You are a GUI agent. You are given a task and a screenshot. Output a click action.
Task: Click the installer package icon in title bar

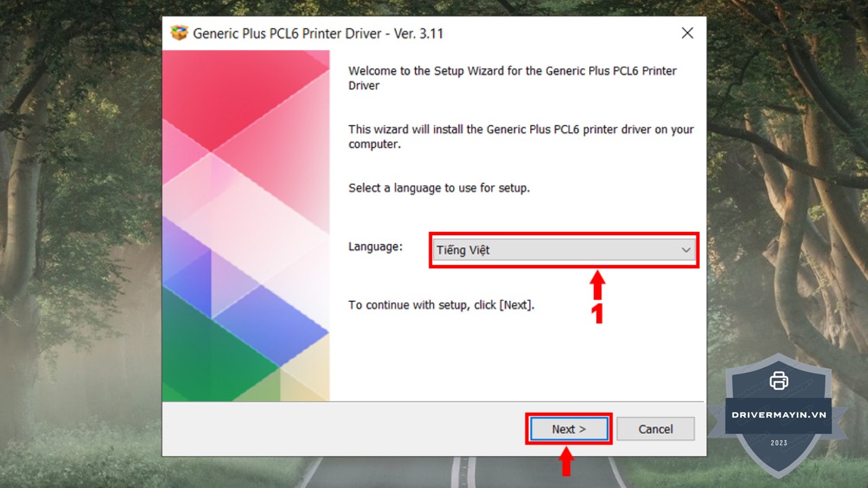179,33
